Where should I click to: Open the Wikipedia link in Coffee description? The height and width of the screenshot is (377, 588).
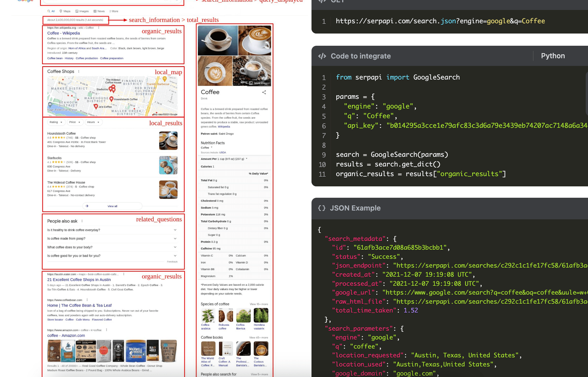224,127
